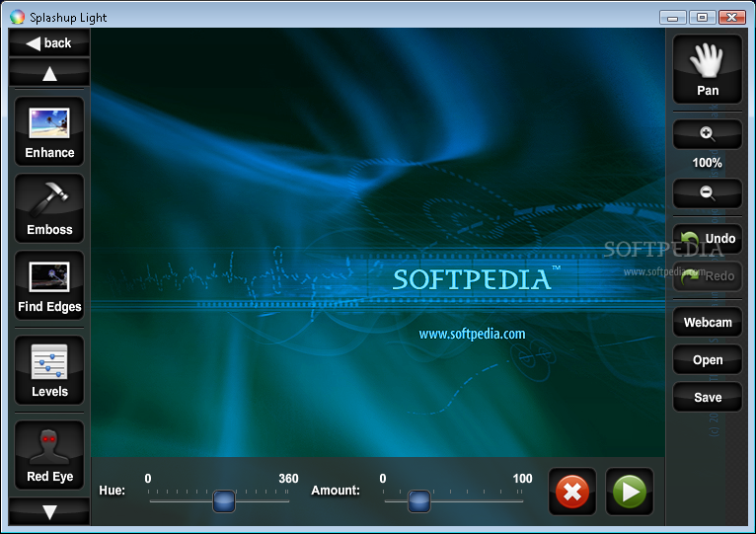Click the Softpedia image on the canvas
Viewport: 756px width, 534px height.
(378, 242)
